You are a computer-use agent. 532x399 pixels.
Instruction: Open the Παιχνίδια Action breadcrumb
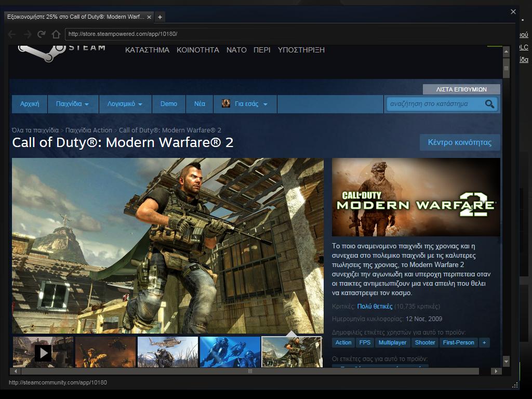(x=88, y=130)
